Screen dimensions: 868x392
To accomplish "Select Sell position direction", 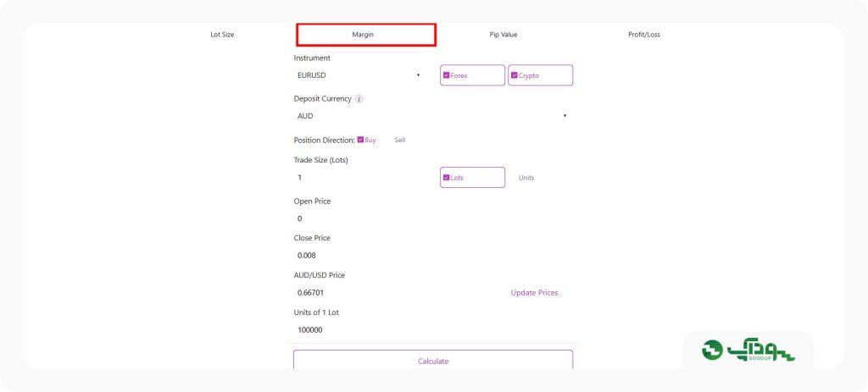I will tap(400, 140).
